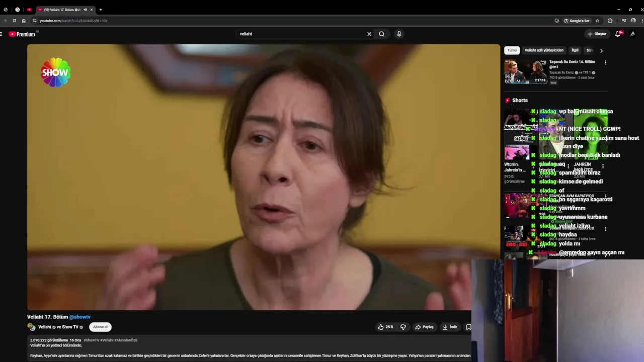Go to Chrome home page button
The height and width of the screenshot is (362, 644).
24,21
